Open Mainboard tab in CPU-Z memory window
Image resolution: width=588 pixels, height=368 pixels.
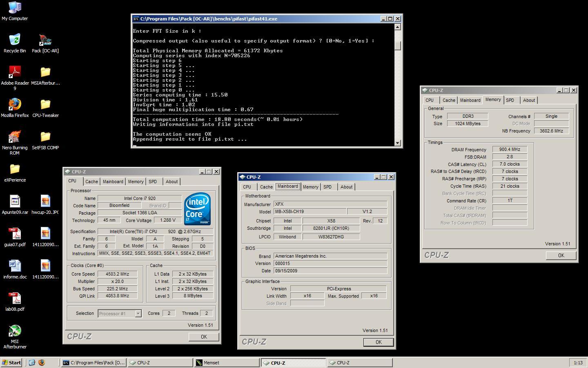470,100
